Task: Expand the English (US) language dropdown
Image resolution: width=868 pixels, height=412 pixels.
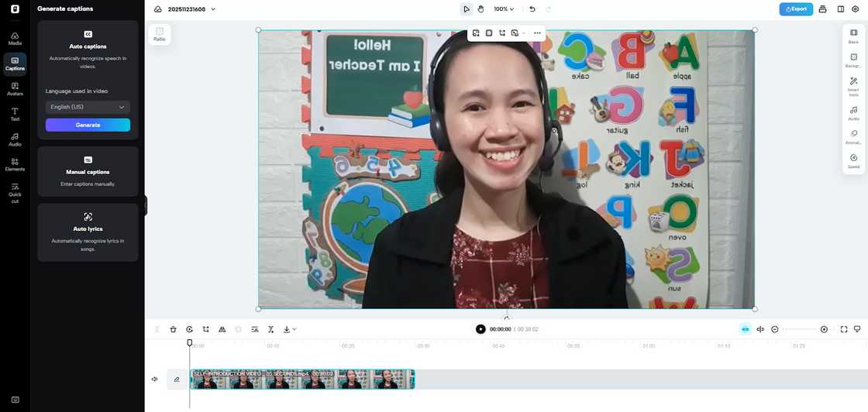Action: 88,107
